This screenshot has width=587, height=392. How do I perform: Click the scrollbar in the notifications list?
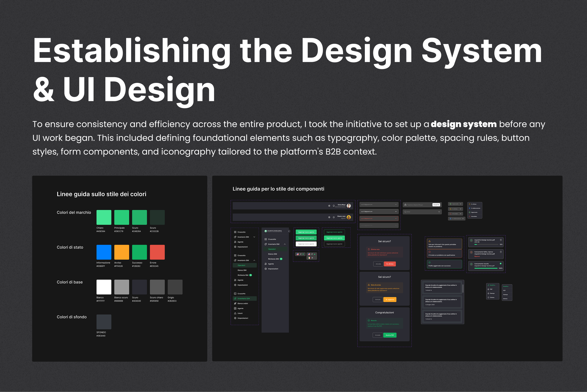pos(463,288)
